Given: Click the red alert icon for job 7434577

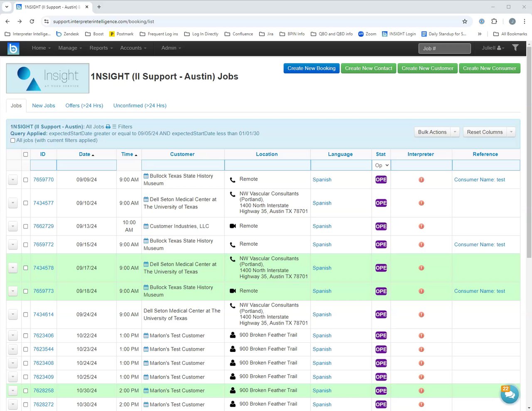Looking at the screenshot, I should click(421, 203).
